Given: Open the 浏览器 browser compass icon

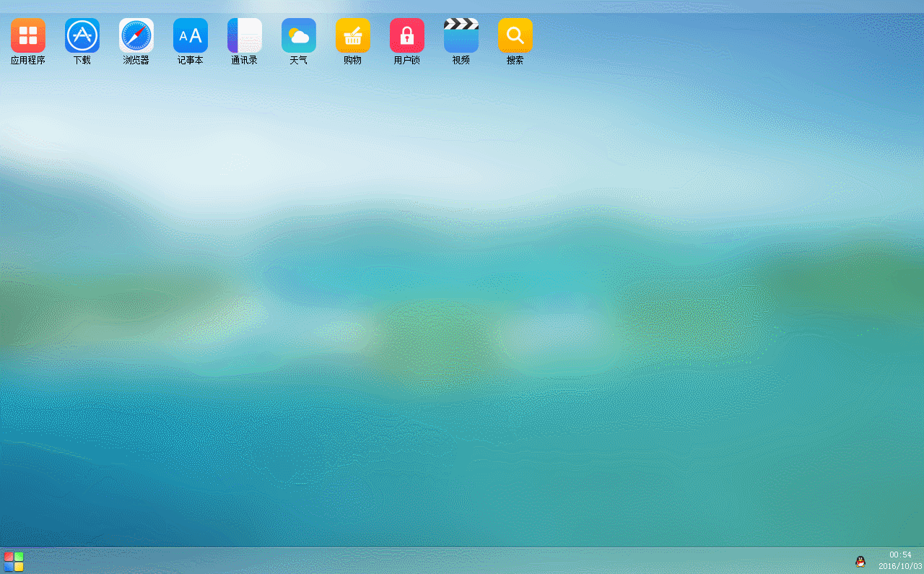Looking at the screenshot, I should (136, 35).
